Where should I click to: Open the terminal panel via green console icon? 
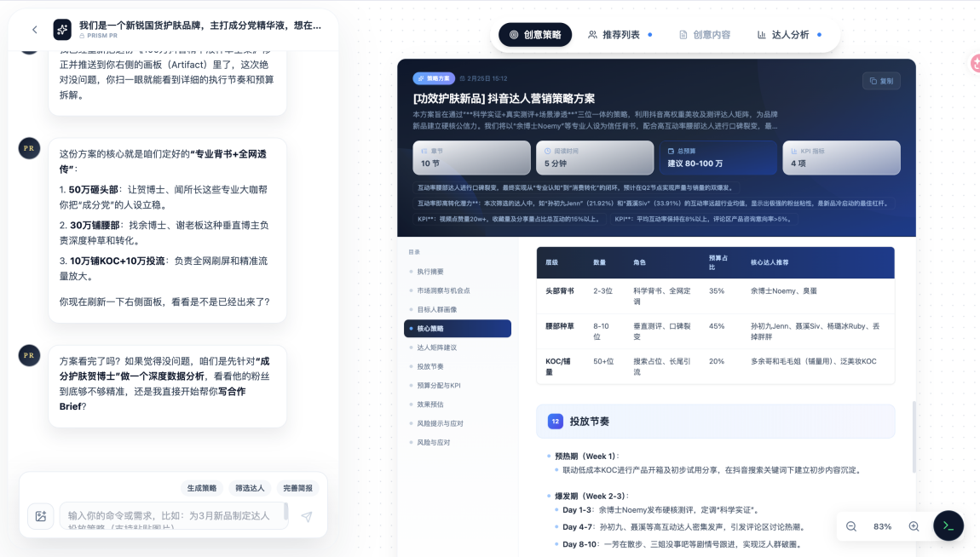pos(948,525)
